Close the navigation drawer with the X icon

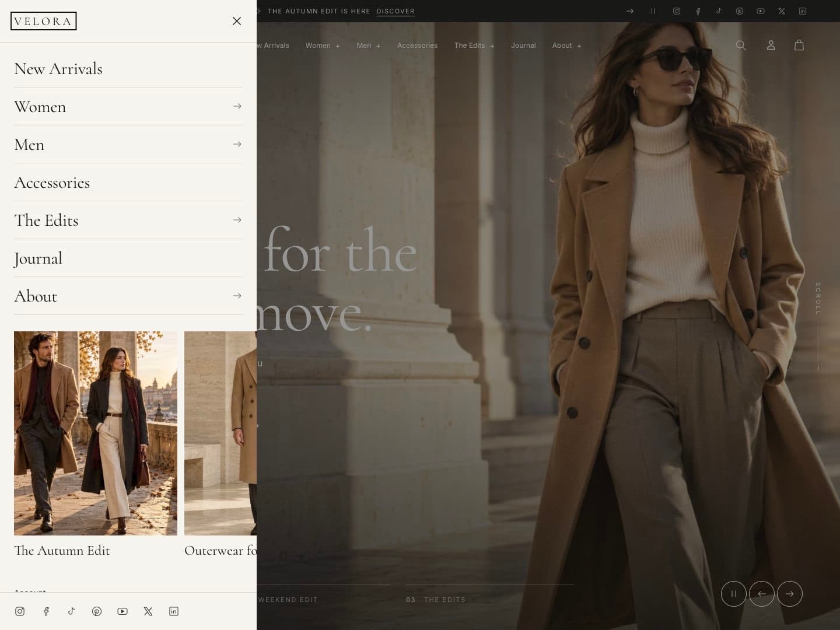pos(237,21)
